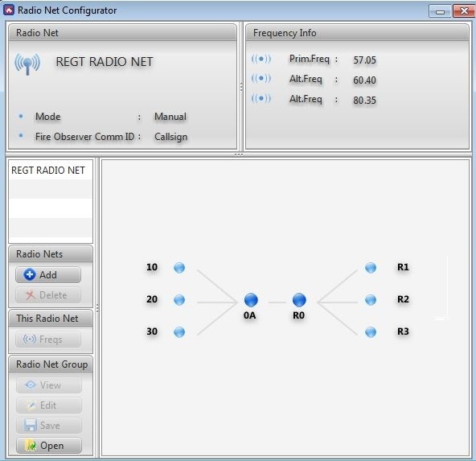The height and width of the screenshot is (461, 476).
Task: Click the radio antenna icon beside REGT RADIO NET
Action: click(x=27, y=64)
